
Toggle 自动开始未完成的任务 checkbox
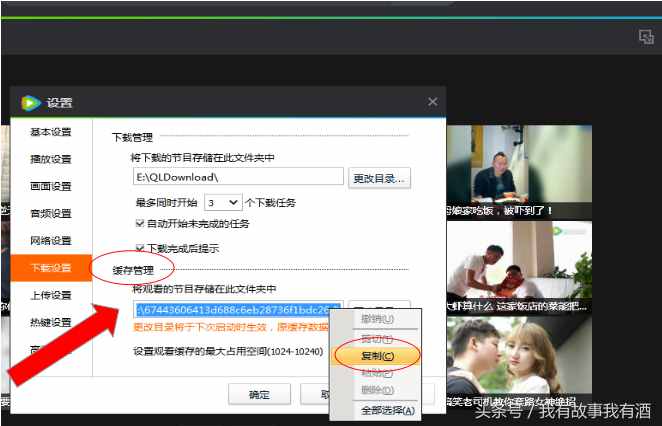click(140, 223)
